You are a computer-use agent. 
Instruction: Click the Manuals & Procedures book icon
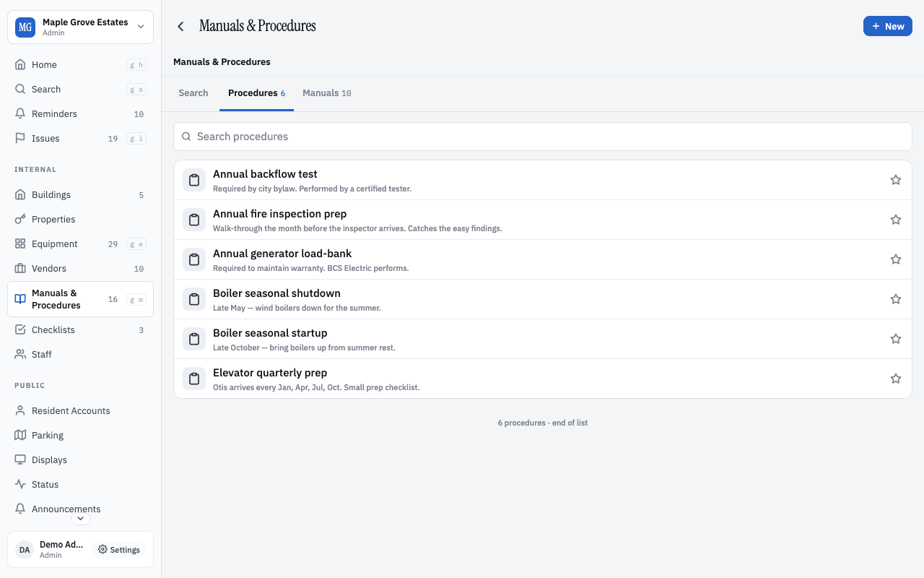tap(20, 299)
